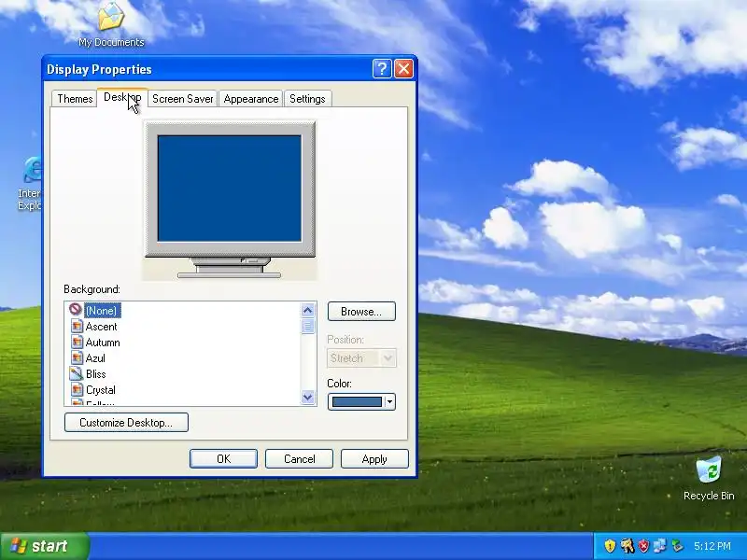The image size is (747, 560).
Task: Click the Background list scrollbar thumb
Action: [x=308, y=326]
